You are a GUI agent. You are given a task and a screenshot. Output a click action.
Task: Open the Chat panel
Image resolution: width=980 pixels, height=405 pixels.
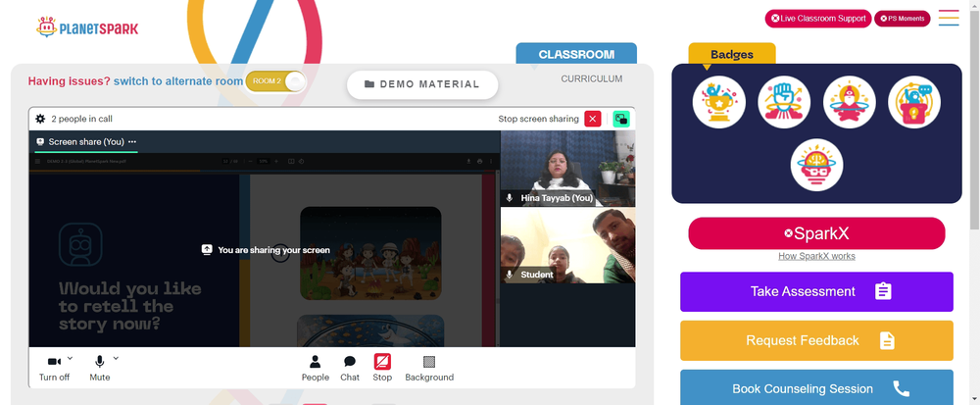tap(350, 368)
